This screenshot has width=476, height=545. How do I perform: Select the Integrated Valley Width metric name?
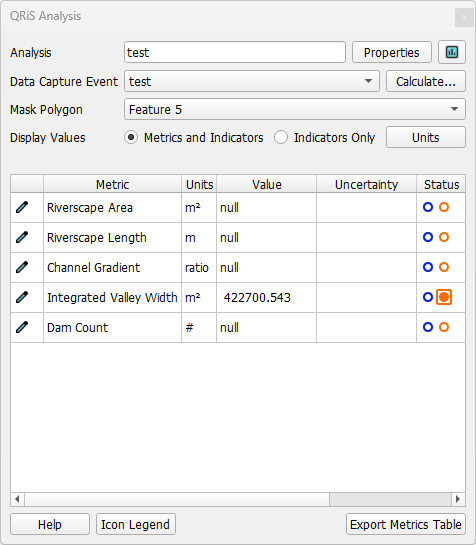(x=112, y=298)
